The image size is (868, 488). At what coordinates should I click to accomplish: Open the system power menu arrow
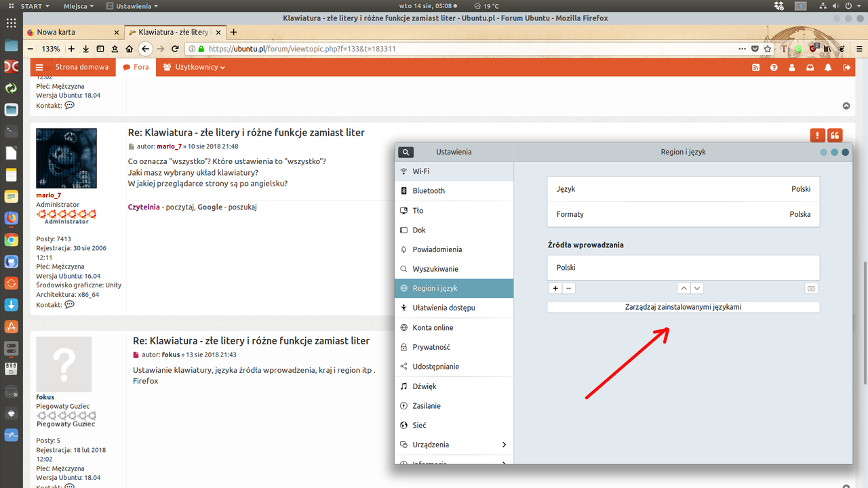tap(860, 6)
